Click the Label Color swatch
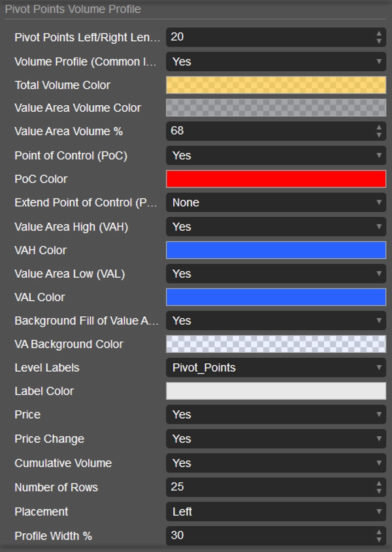Image resolution: width=392 pixels, height=552 pixels. click(x=276, y=391)
